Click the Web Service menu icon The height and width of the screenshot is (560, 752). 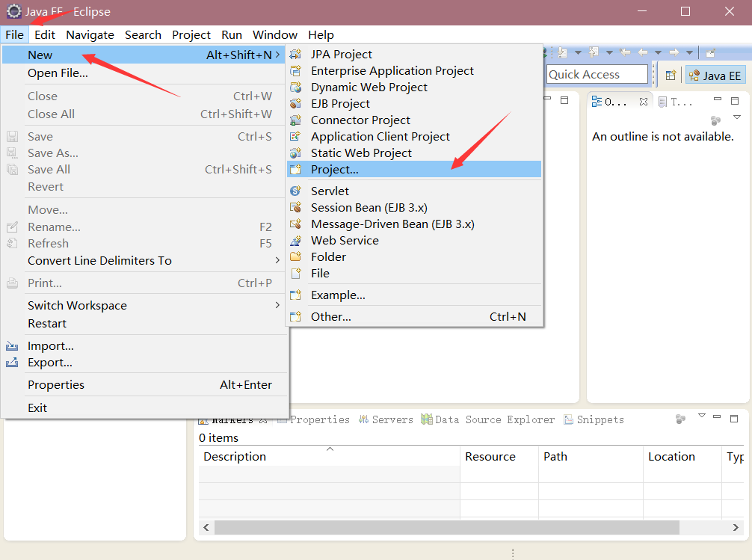[296, 241]
